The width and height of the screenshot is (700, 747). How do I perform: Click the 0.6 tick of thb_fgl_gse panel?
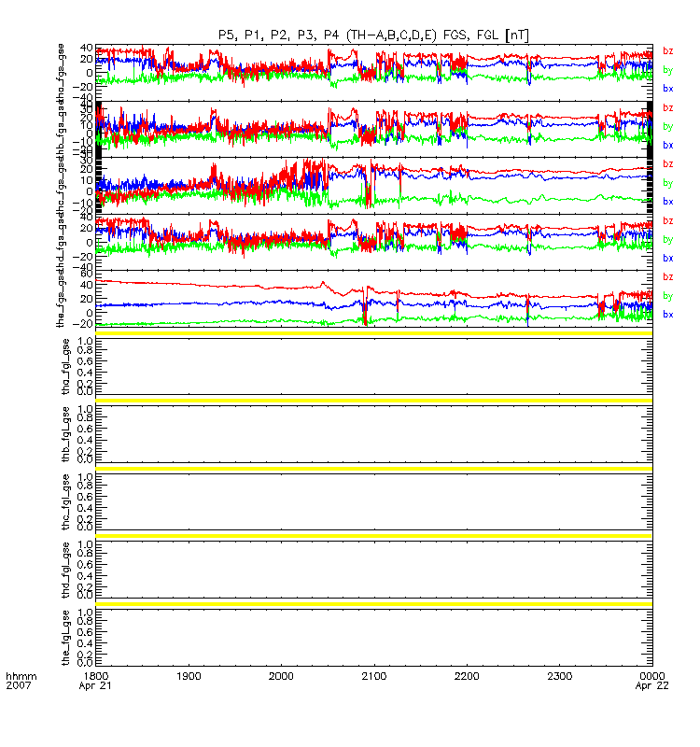85,429
